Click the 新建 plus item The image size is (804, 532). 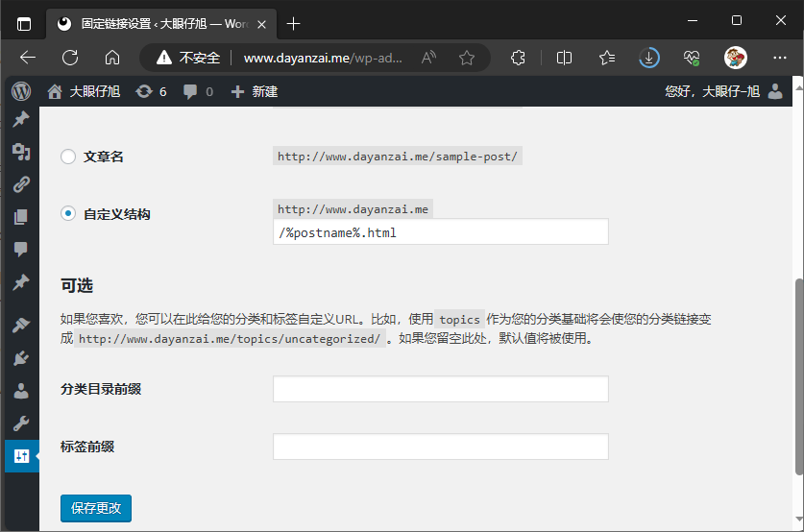point(255,92)
